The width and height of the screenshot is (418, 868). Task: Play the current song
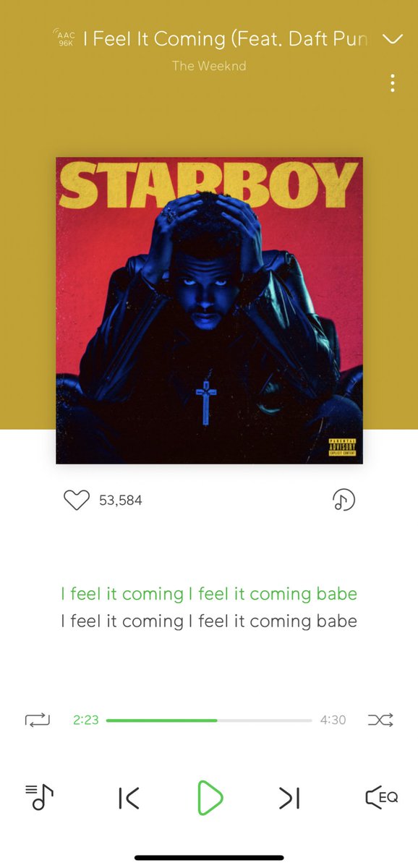(x=210, y=798)
